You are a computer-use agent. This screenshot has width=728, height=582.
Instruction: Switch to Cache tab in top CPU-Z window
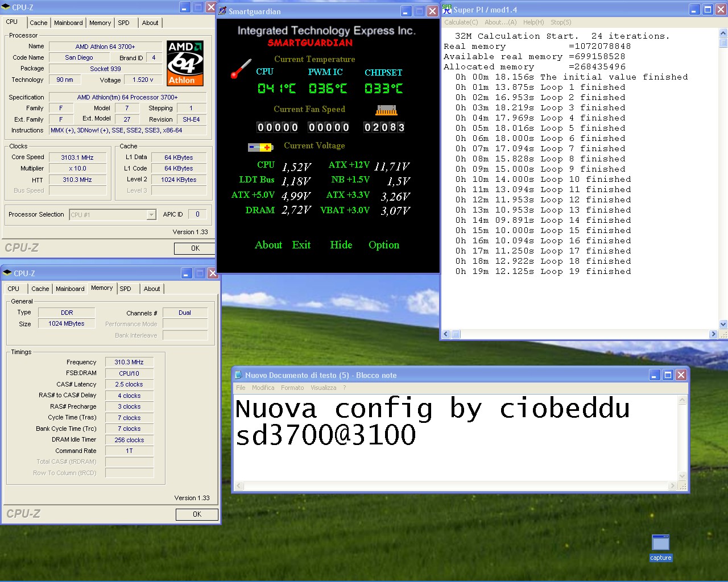pyautogui.click(x=39, y=23)
